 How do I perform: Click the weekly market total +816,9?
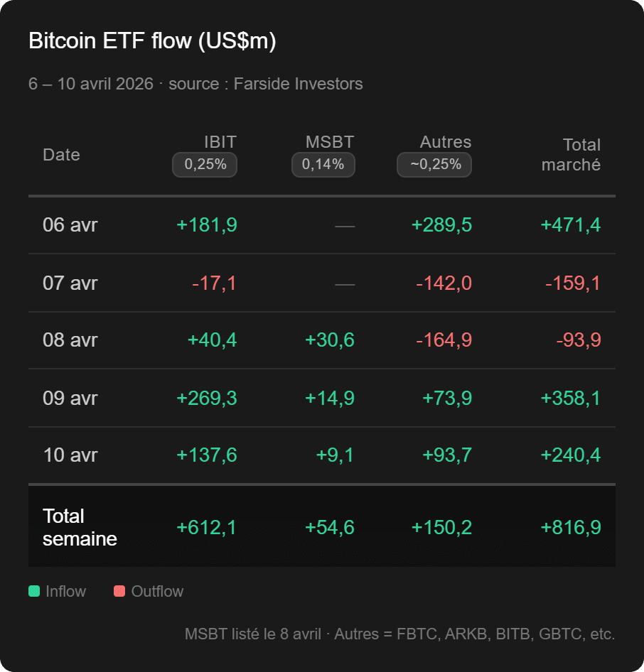click(570, 527)
